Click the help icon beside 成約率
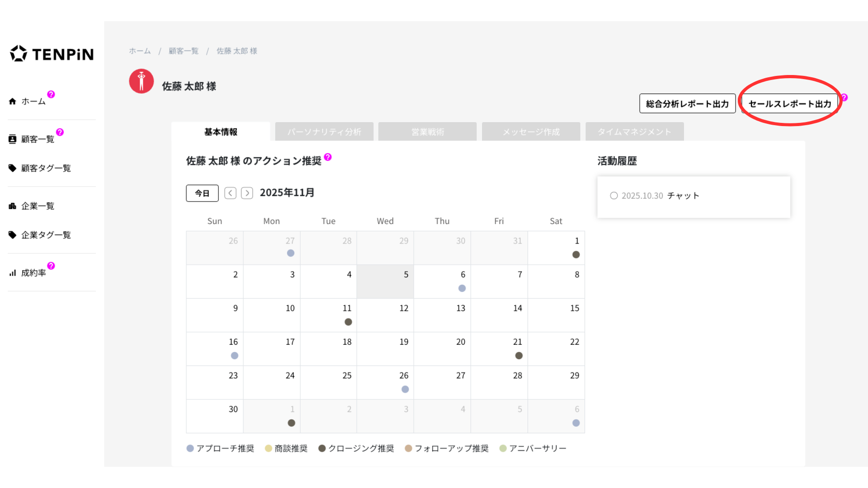The image size is (868, 488). tap(51, 266)
